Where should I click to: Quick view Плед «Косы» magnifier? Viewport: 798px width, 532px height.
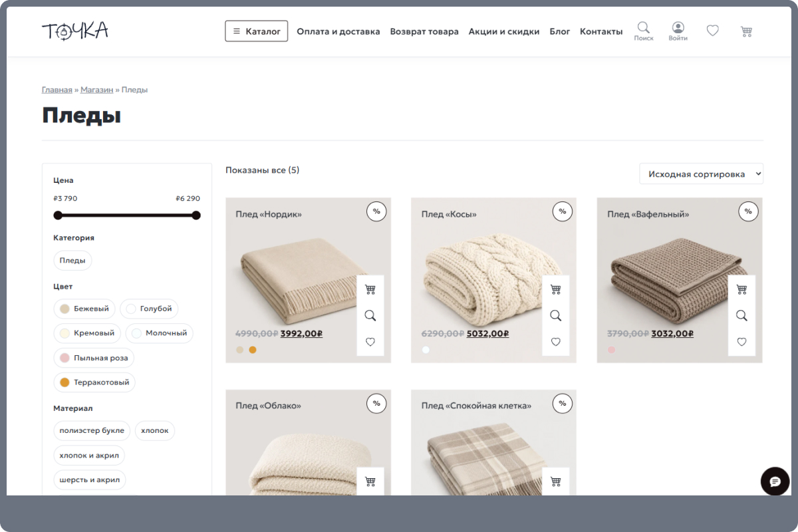pyautogui.click(x=556, y=315)
